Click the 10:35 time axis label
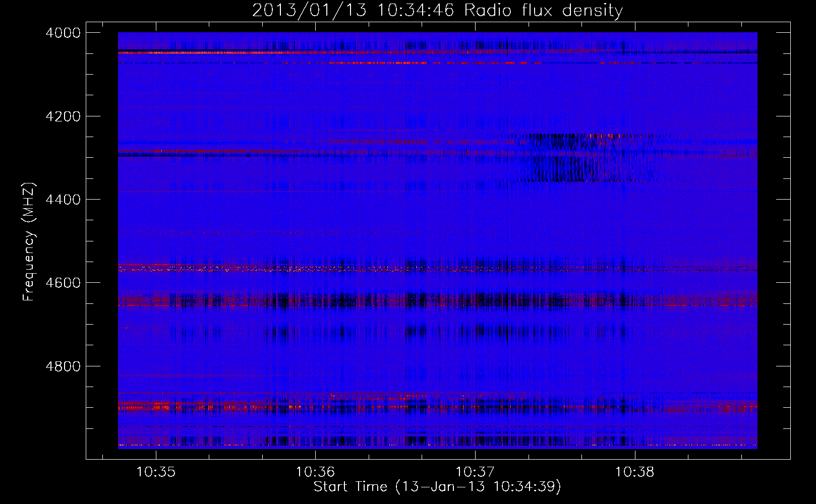Image resolution: width=816 pixels, height=504 pixels. (x=156, y=472)
